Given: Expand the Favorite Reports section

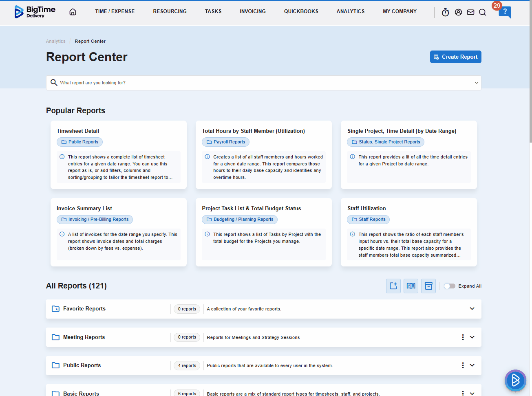Looking at the screenshot, I should click(472, 308).
